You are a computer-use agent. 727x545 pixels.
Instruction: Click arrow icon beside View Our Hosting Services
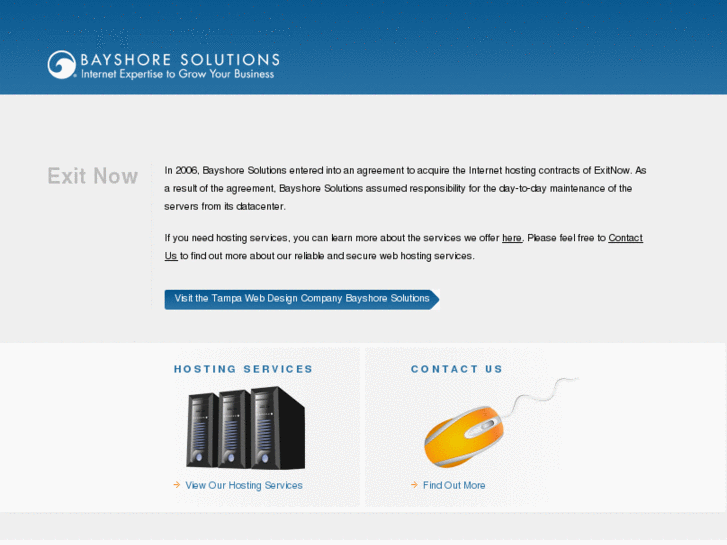point(177,485)
